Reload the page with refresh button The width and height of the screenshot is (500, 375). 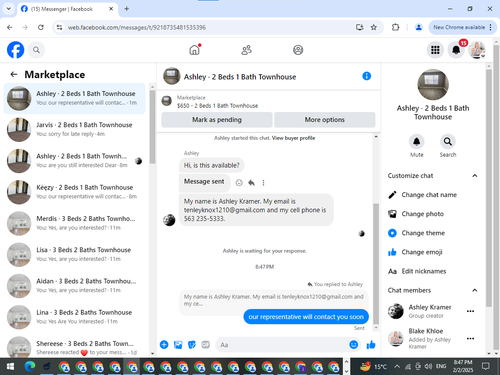pos(41,27)
